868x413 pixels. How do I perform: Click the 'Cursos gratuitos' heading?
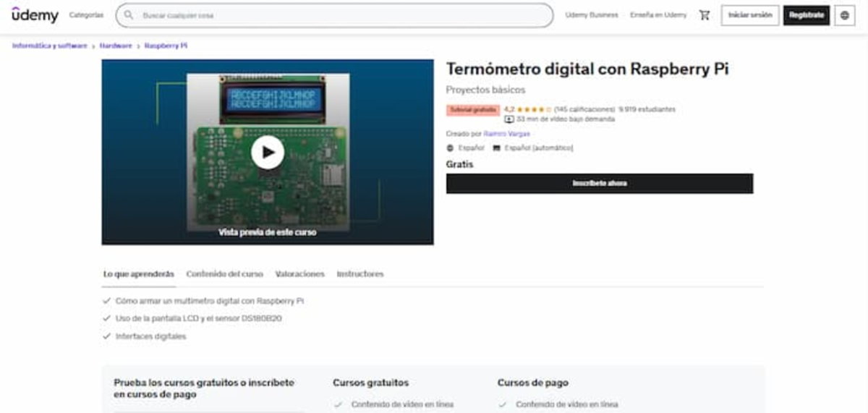tap(370, 383)
